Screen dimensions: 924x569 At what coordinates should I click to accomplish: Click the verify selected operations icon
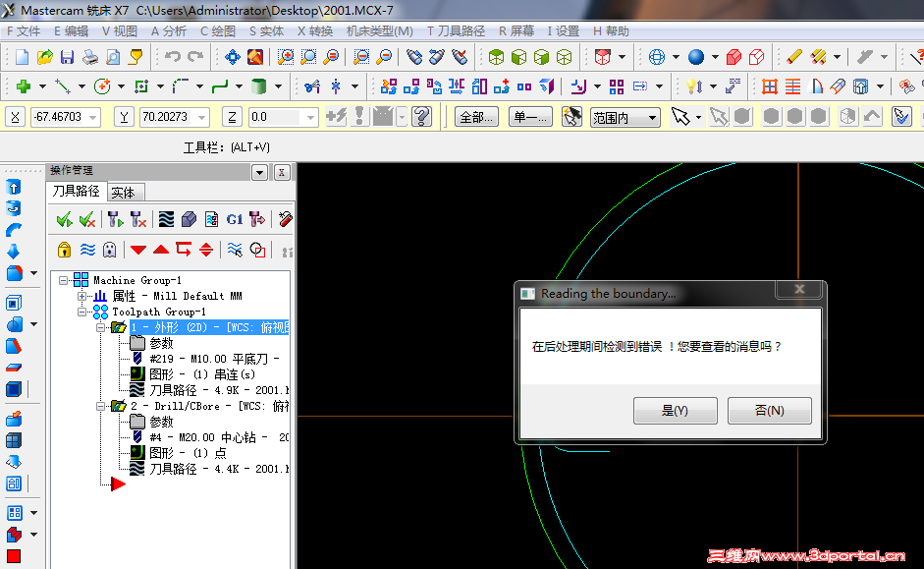point(190,220)
